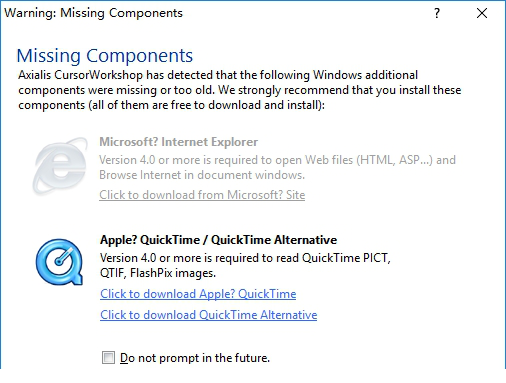Close the Missing Components warning dialog
The image size is (506, 383).
click(482, 13)
